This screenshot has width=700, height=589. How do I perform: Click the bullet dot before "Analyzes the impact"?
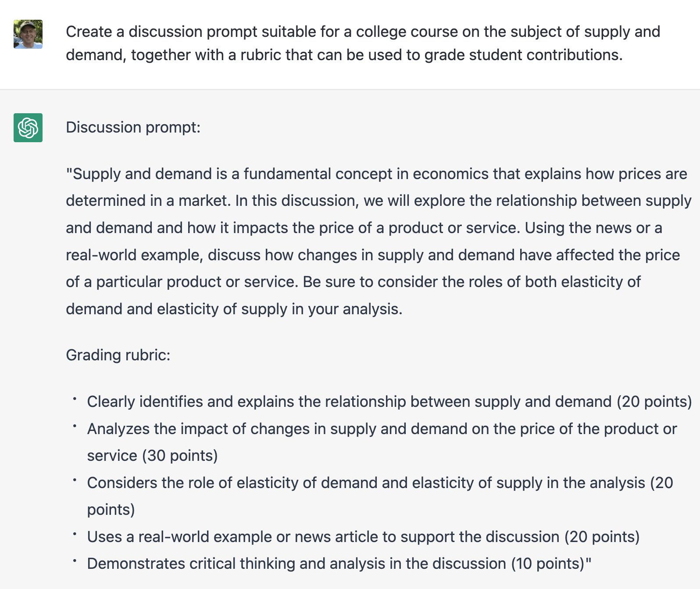[x=75, y=426]
